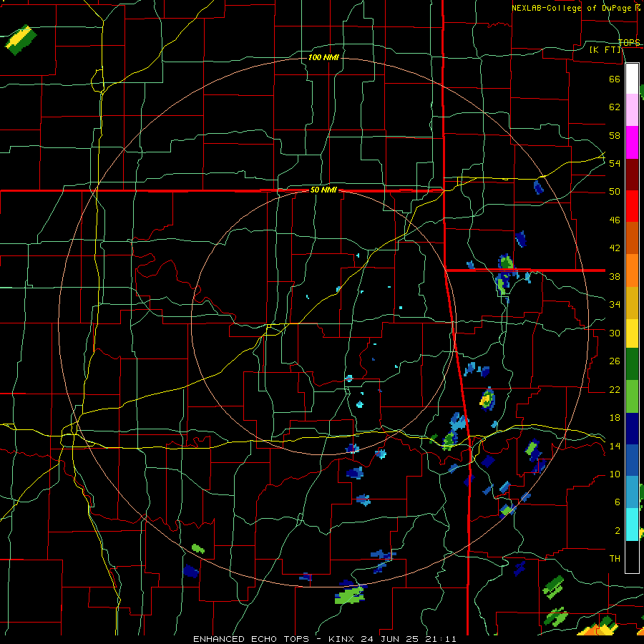The height and width of the screenshot is (644, 644).
Task: Click the yellow-green echo in the top-left corner
Action: 20,39
